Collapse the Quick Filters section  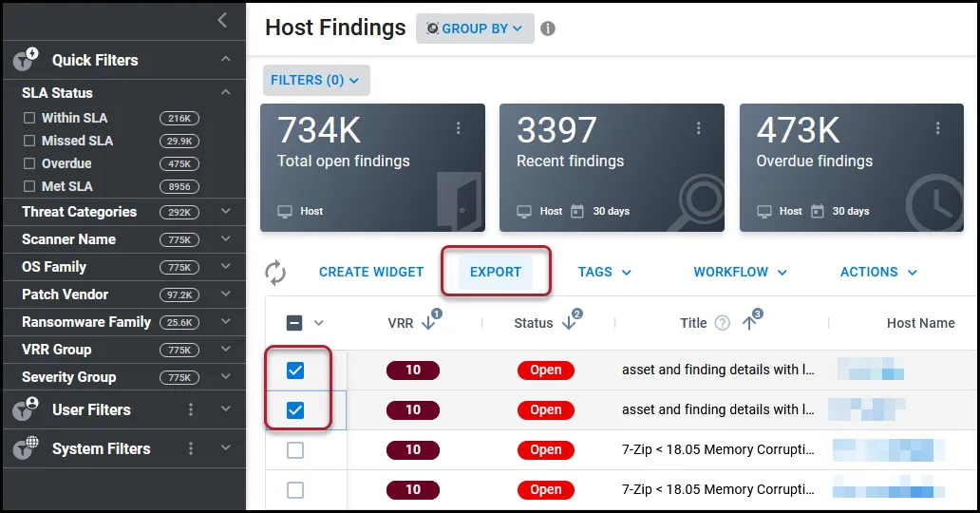pyautogui.click(x=226, y=60)
